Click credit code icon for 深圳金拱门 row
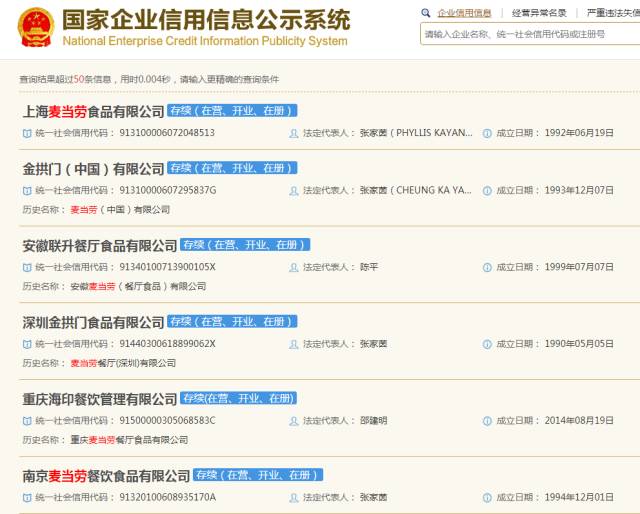This screenshot has width=640, height=514. [x=27, y=344]
